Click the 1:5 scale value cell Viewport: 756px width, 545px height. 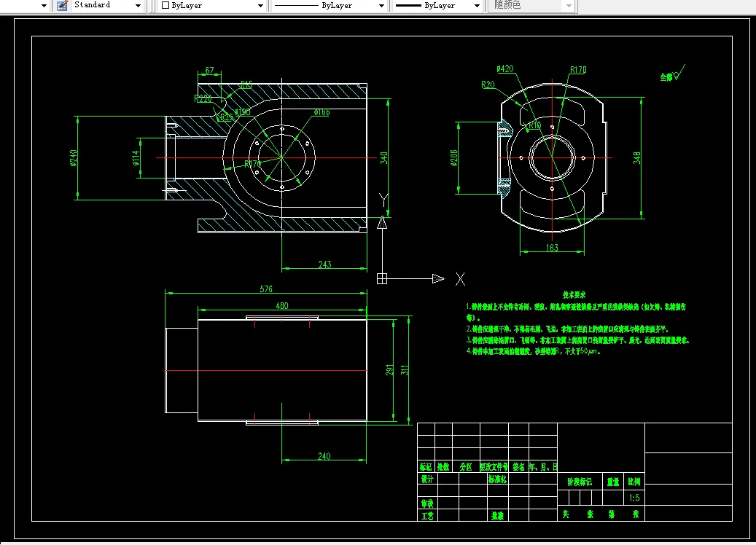coord(634,498)
